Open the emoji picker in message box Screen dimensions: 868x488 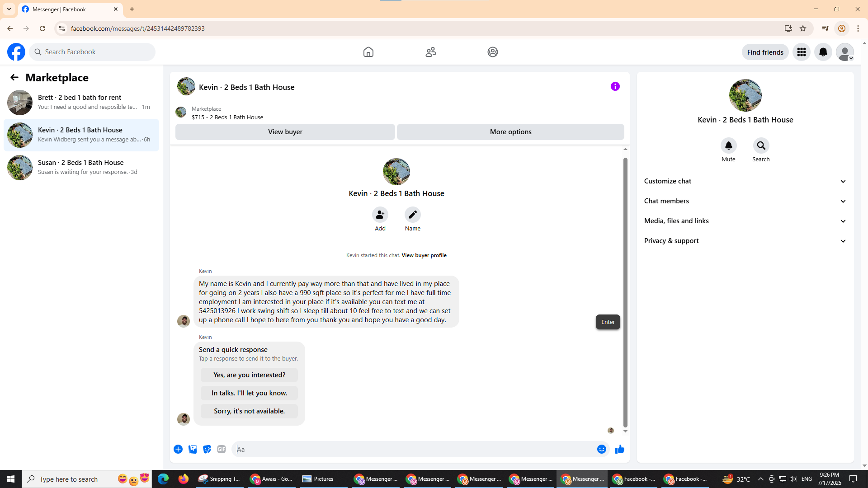[x=602, y=449]
